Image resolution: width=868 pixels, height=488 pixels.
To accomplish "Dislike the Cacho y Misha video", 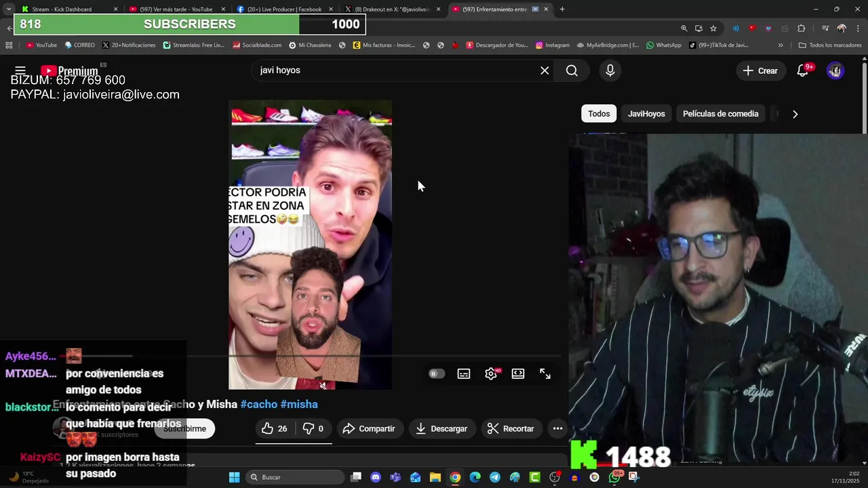I will (313, 428).
